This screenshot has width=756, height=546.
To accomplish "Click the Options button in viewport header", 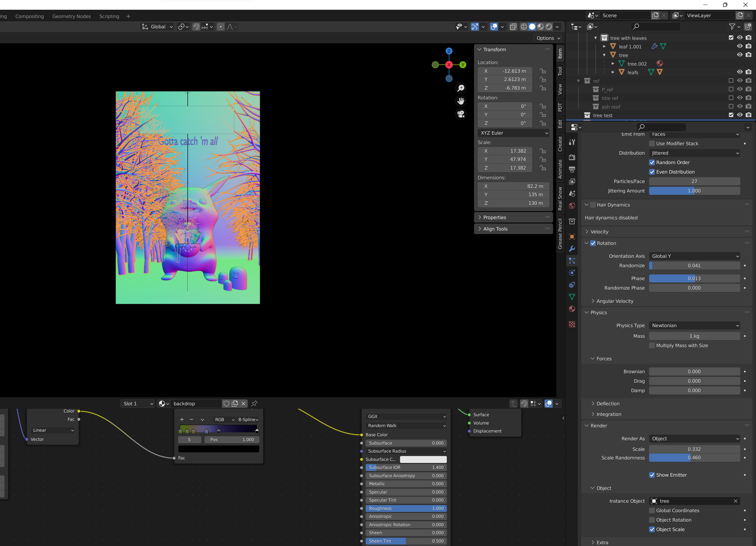I will click(x=548, y=38).
